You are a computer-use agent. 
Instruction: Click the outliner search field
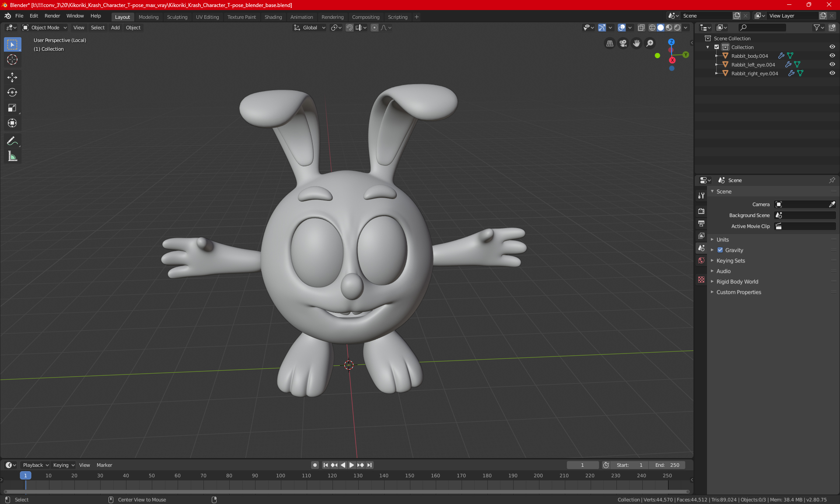click(762, 28)
